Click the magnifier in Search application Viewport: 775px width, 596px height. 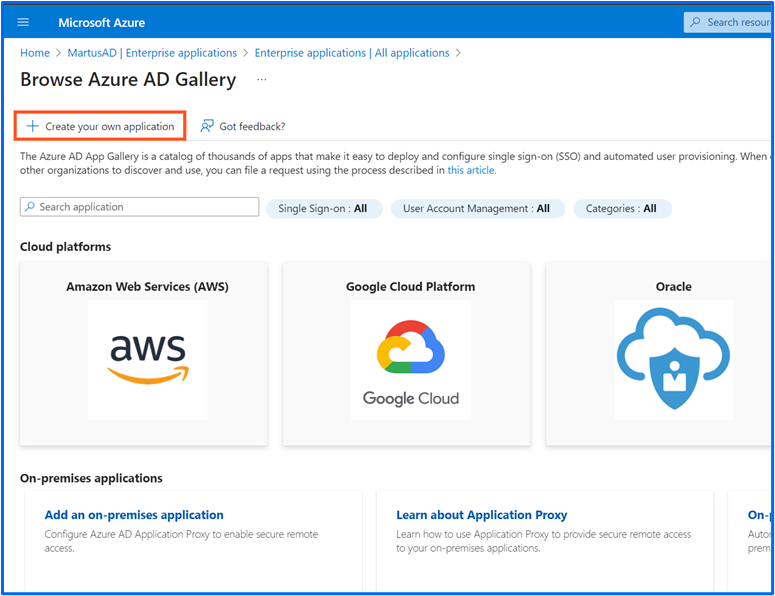tap(30, 207)
